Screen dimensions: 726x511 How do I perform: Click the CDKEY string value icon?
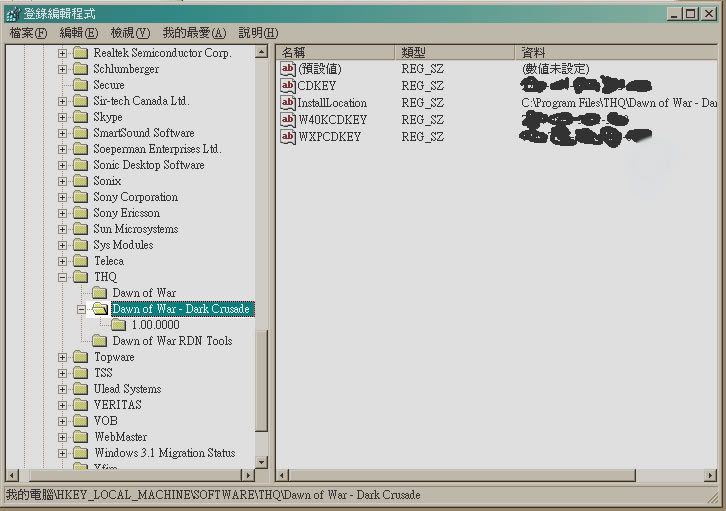[288, 86]
